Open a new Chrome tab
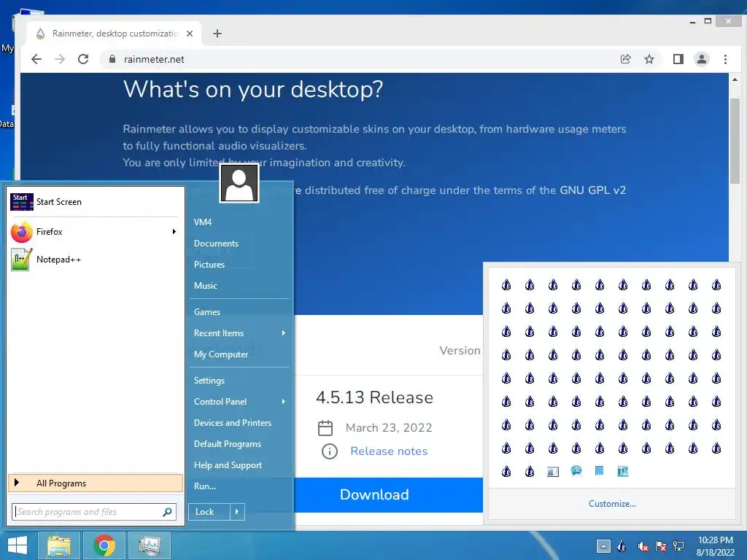 pos(217,34)
